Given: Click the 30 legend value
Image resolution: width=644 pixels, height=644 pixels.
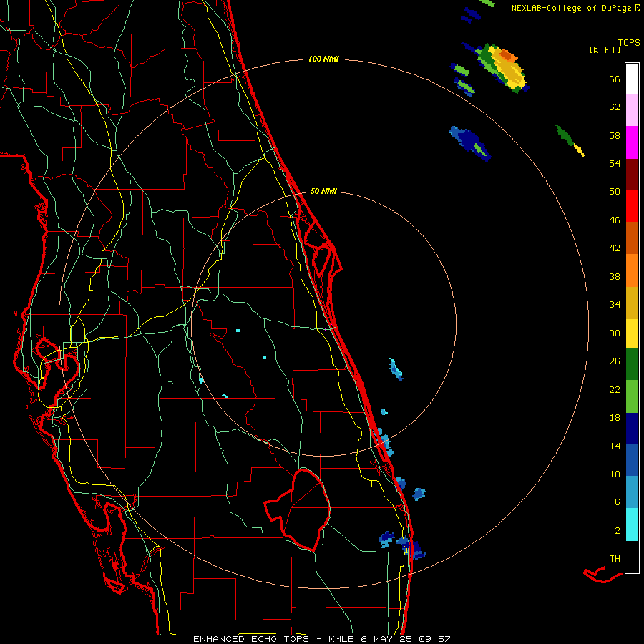Looking at the screenshot, I should point(615,333).
